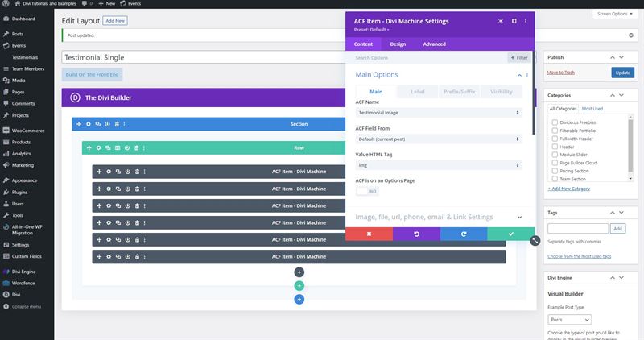Select the Label sub-tab
Viewport: 644px width, 340px height.
click(417, 92)
